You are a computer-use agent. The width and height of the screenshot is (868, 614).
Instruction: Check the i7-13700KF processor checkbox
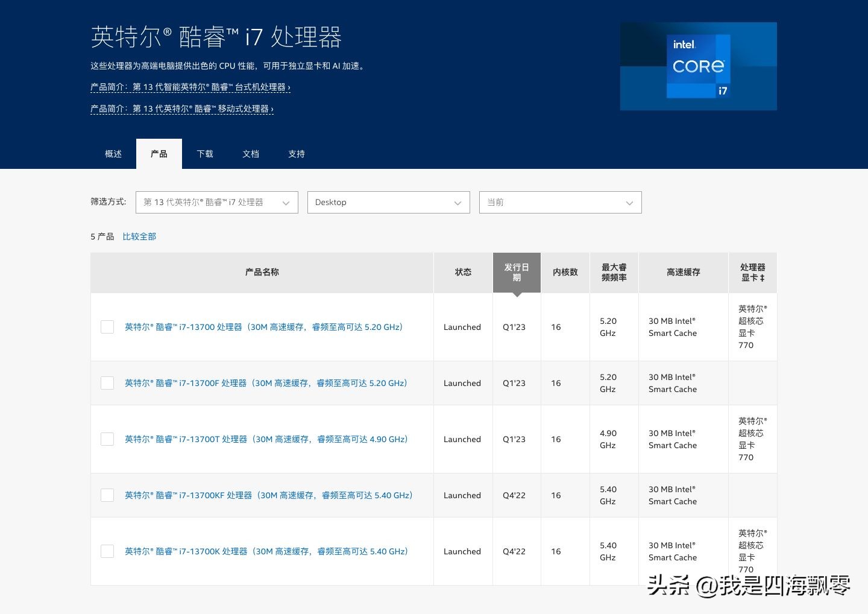(x=107, y=495)
